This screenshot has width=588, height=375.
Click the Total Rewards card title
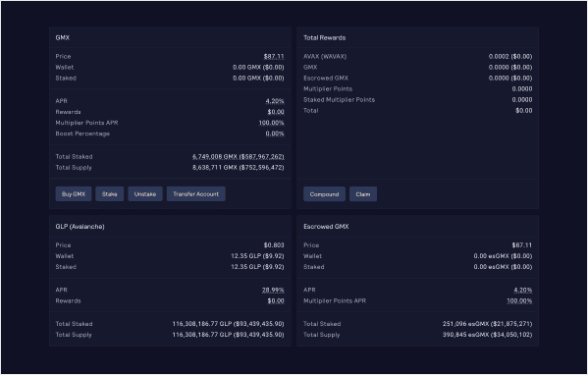(x=324, y=38)
